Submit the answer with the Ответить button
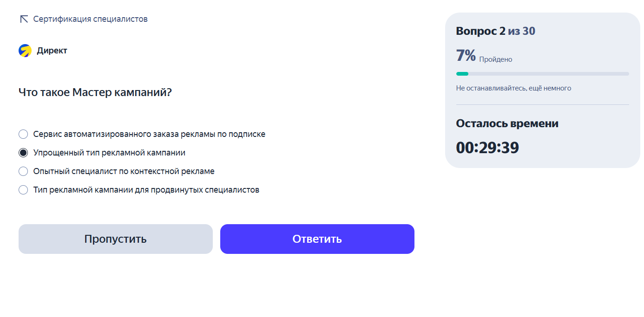The height and width of the screenshot is (317, 644). click(x=317, y=239)
